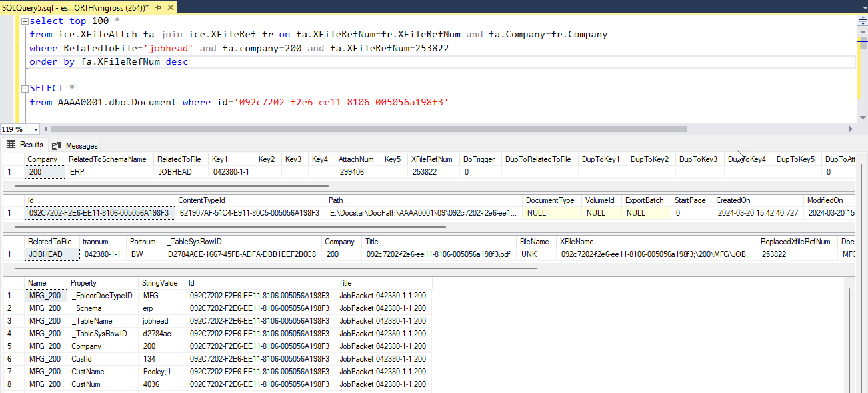The image size is (868, 393).
Task: Click the grid icon on the Results tab
Action: [12, 145]
